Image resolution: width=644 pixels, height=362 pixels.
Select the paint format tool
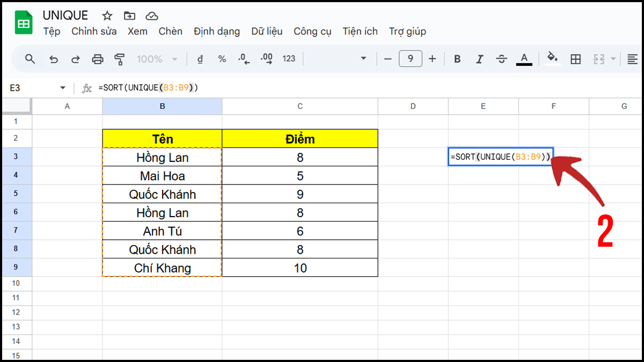[119, 58]
